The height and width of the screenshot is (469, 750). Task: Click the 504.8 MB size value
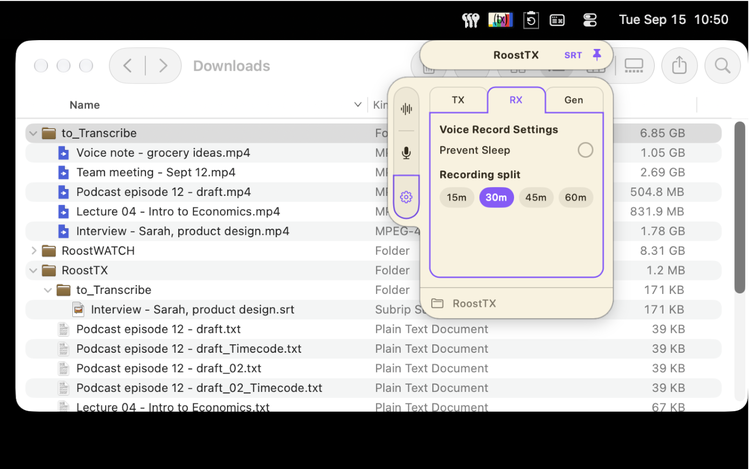click(x=657, y=192)
